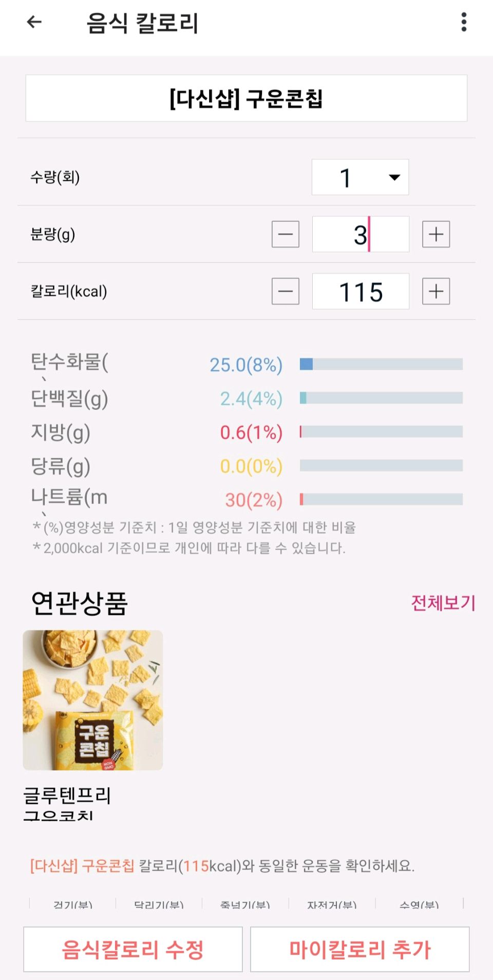Open 전체보기 for related products
Screen dimensions: 493x980
click(443, 602)
